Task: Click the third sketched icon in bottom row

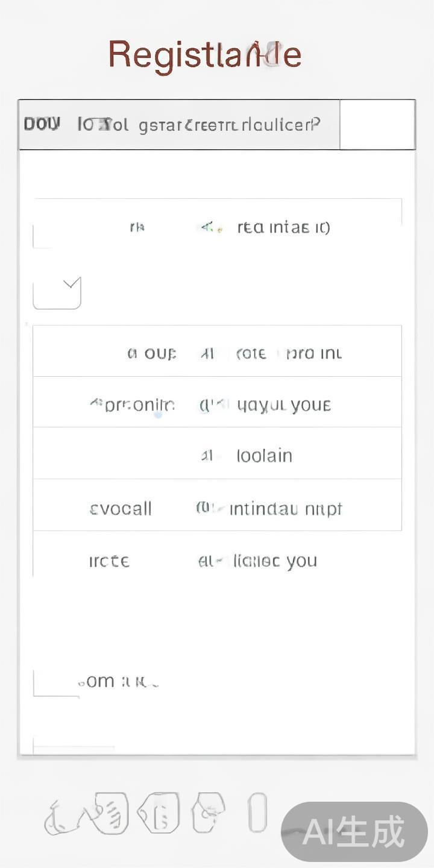Action: (159, 813)
